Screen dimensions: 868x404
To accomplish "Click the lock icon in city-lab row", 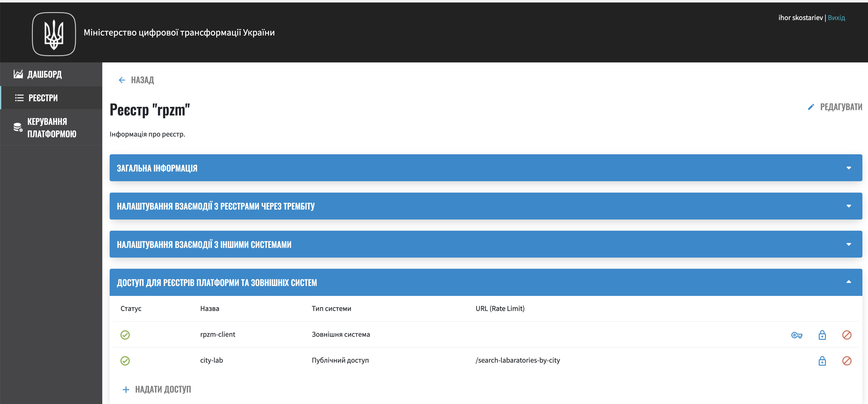I will pos(822,361).
